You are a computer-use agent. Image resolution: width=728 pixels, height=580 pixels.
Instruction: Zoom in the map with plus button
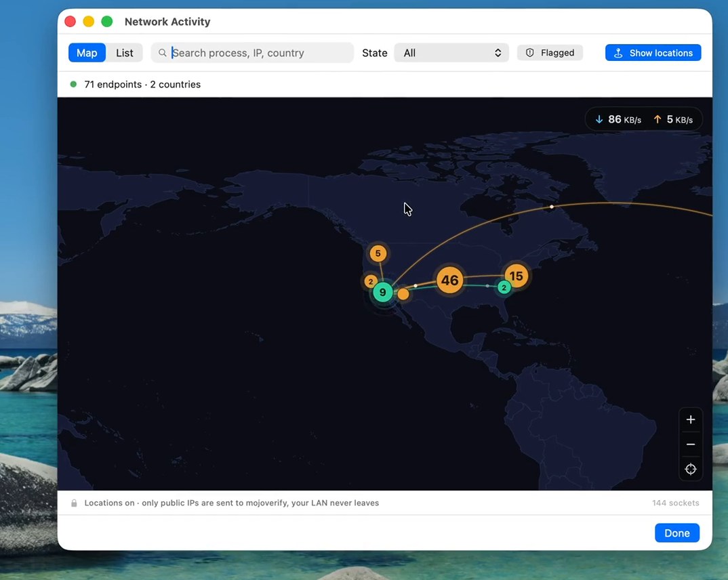point(691,419)
